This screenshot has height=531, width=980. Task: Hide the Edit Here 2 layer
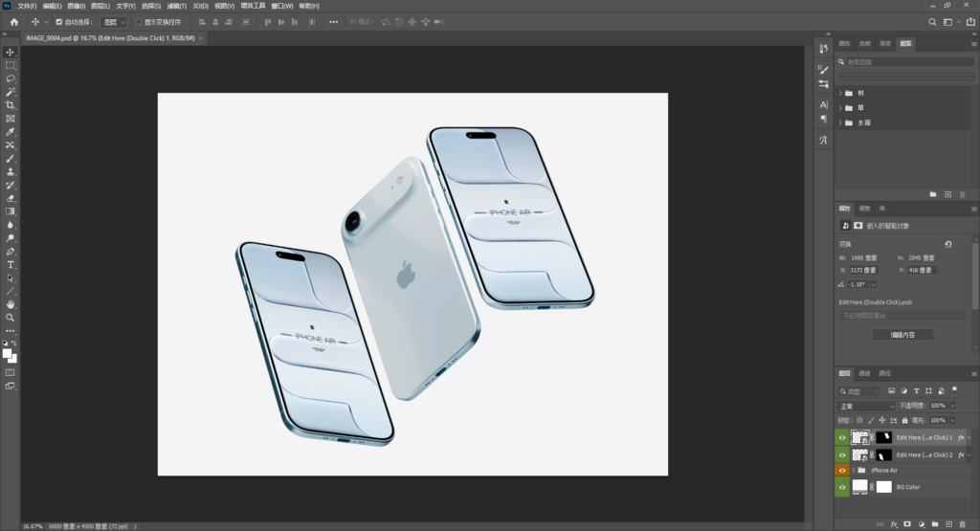click(842, 454)
